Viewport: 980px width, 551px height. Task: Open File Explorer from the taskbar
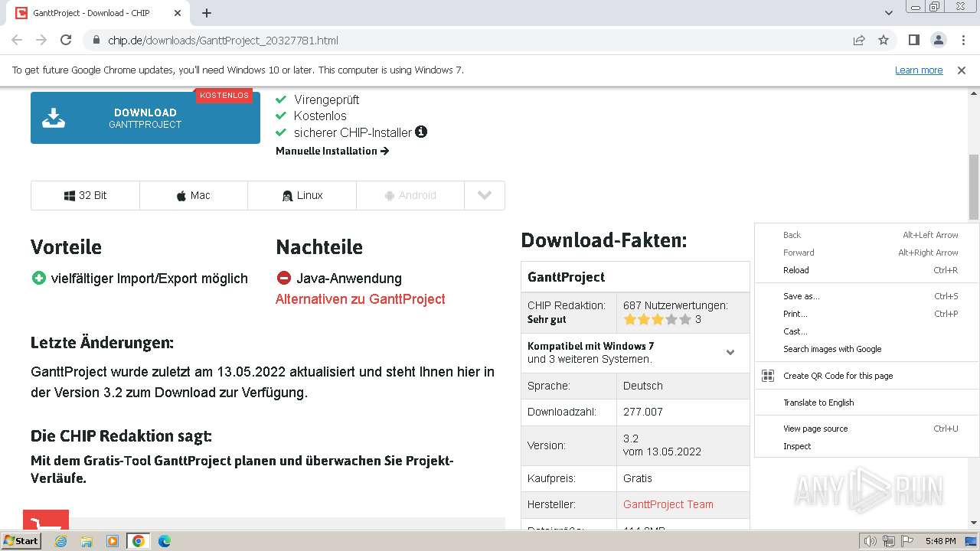[x=87, y=541]
